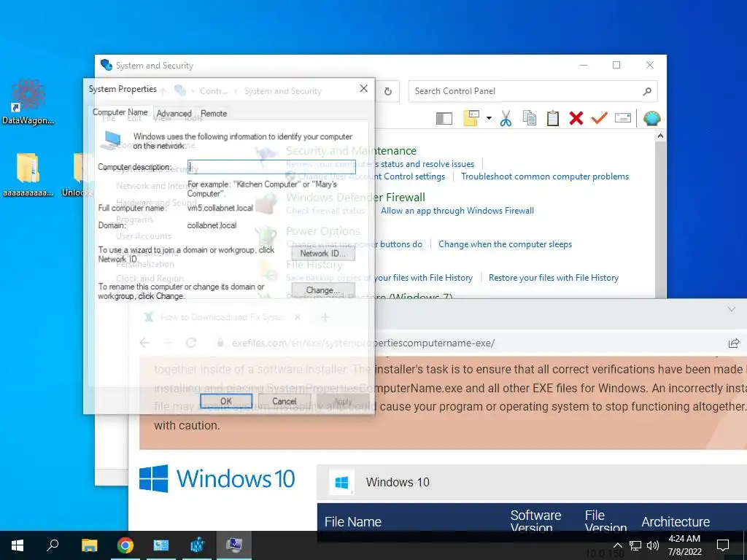The image size is (747, 560).
Task: Open Server Manager taskbar icon
Action: (161, 545)
